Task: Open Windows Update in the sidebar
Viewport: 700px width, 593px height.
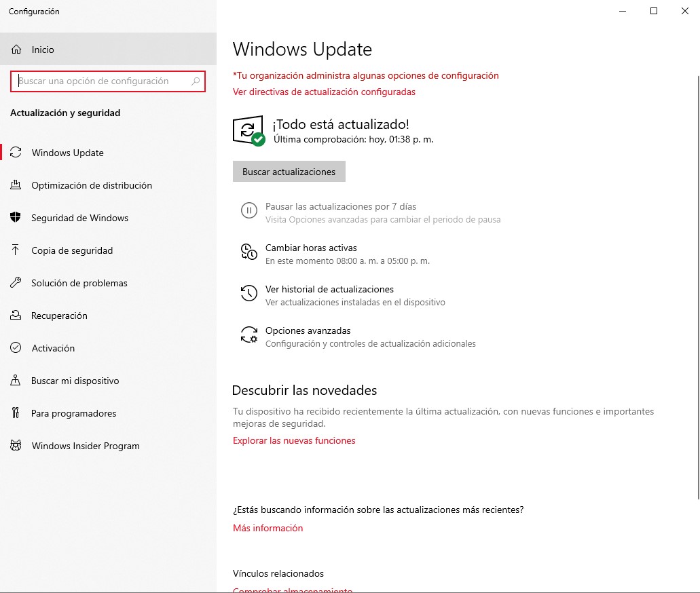Action: [108, 153]
